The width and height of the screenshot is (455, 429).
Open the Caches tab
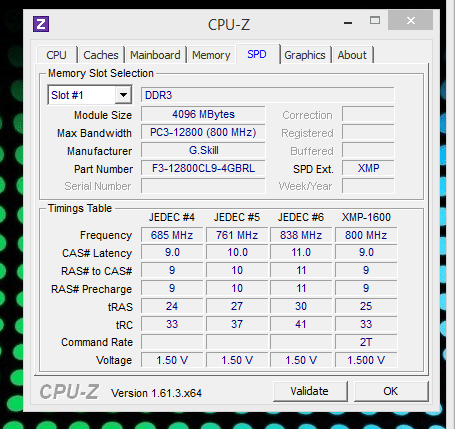pos(101,55)
